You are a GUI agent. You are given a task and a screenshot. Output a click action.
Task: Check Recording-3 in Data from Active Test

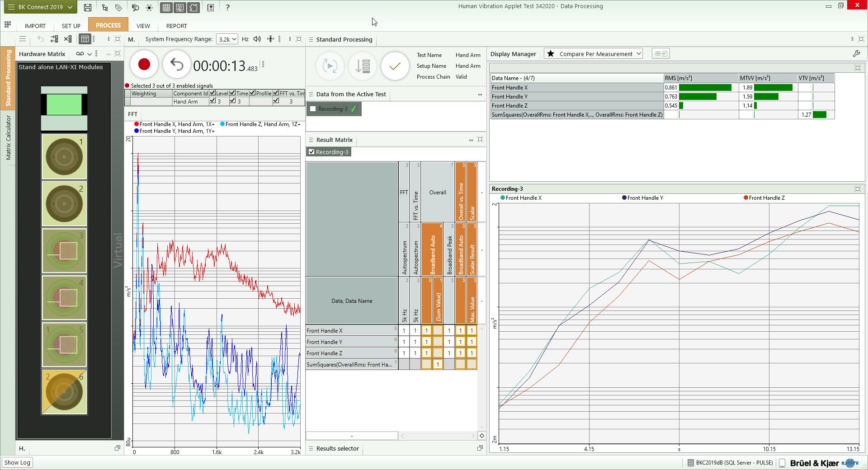tap(313, 109)
